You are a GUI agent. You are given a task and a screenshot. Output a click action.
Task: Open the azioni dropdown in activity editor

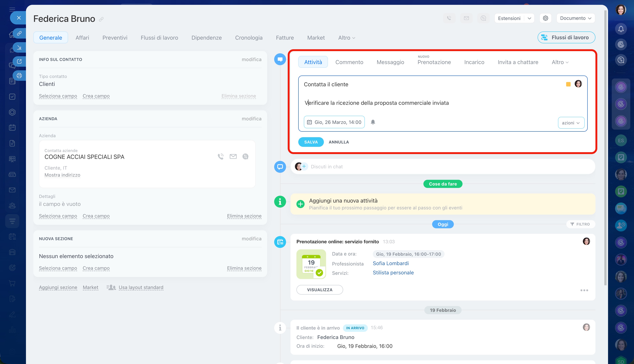pyautogui.click(x=571, y=123)
